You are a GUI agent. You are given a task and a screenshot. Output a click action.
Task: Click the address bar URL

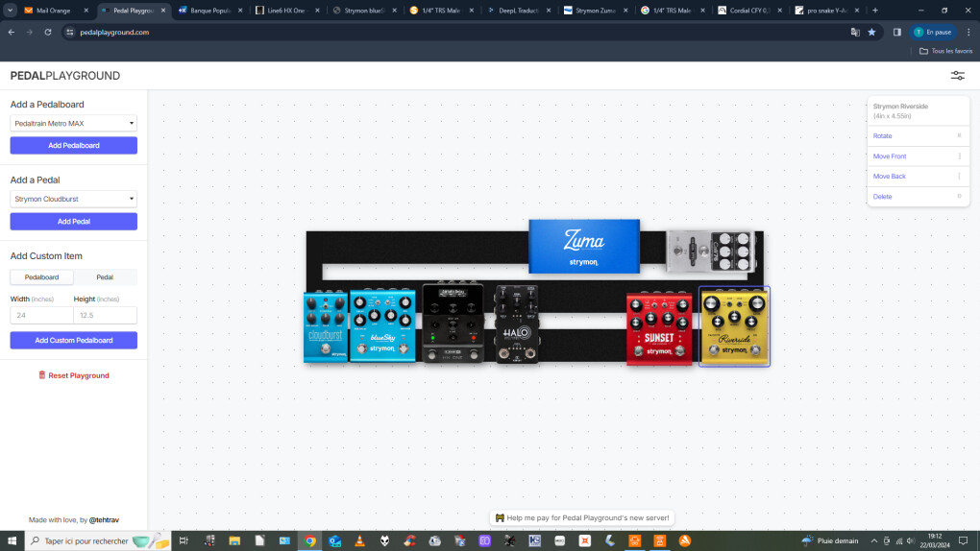tap(114, 32)
